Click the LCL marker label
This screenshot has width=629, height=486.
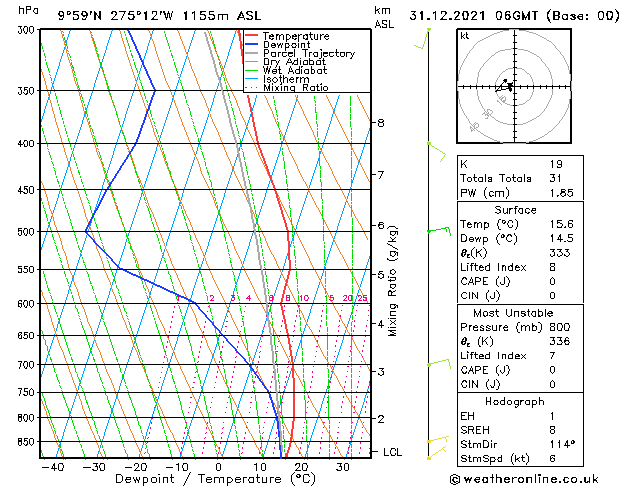point(392,452)
